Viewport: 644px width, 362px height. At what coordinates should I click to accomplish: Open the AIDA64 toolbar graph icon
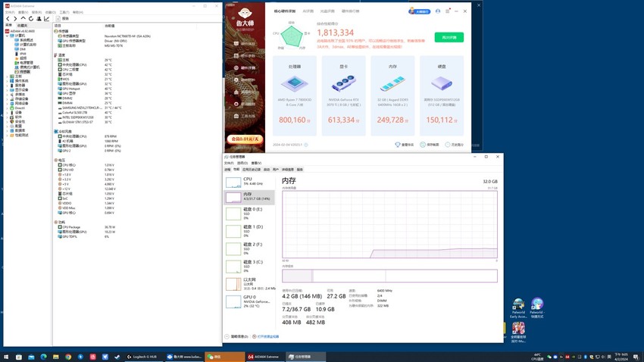click(46, 18)
